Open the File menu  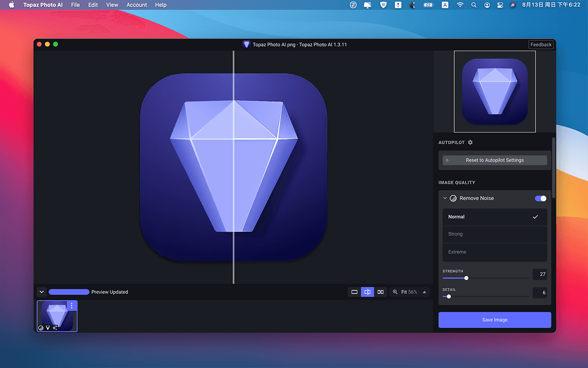[x=75, y=5]
